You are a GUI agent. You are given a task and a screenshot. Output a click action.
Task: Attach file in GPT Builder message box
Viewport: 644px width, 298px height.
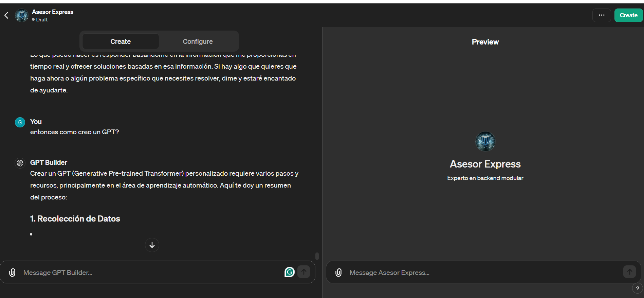[12, 273]
